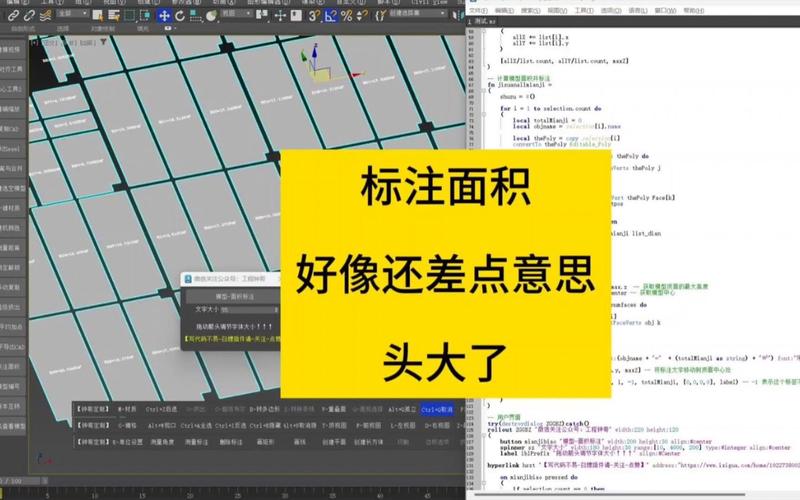The width and height of the screenshot is (800, 500).
Task: Choose the Select Object arrow tool
Action: point(97,16)
